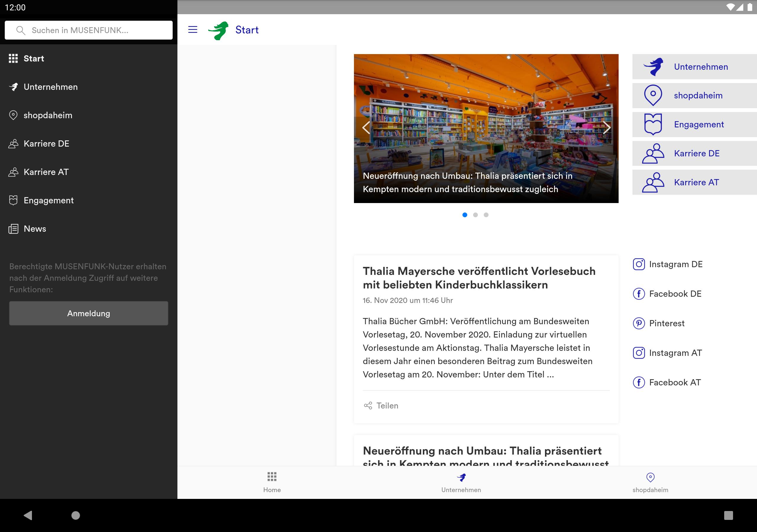The width and height of the screenshot is (757, 532).
Task: Switch to Unternehmen bottom tab
Action: (x=461, y=482)
